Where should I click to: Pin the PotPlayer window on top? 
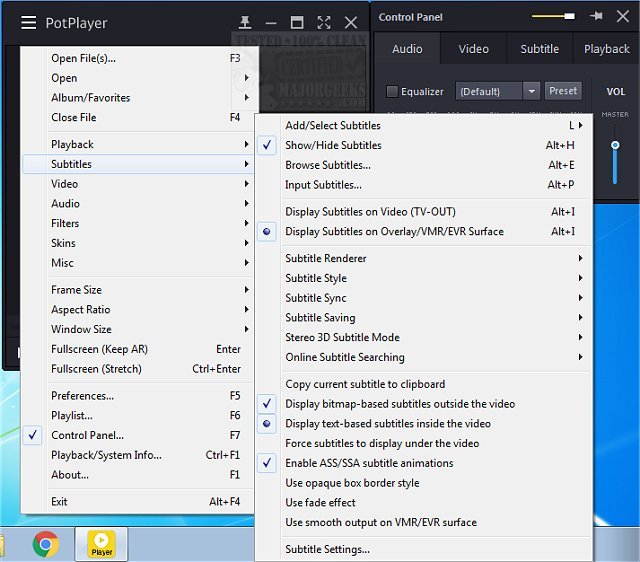coord(245,22)
